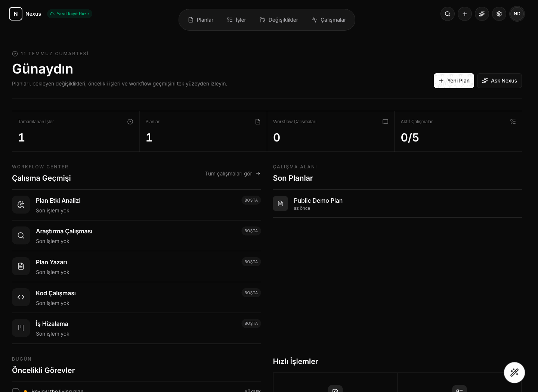Click the 0/5 Aktif Çalışmalar value

click(x=410, y=138)
